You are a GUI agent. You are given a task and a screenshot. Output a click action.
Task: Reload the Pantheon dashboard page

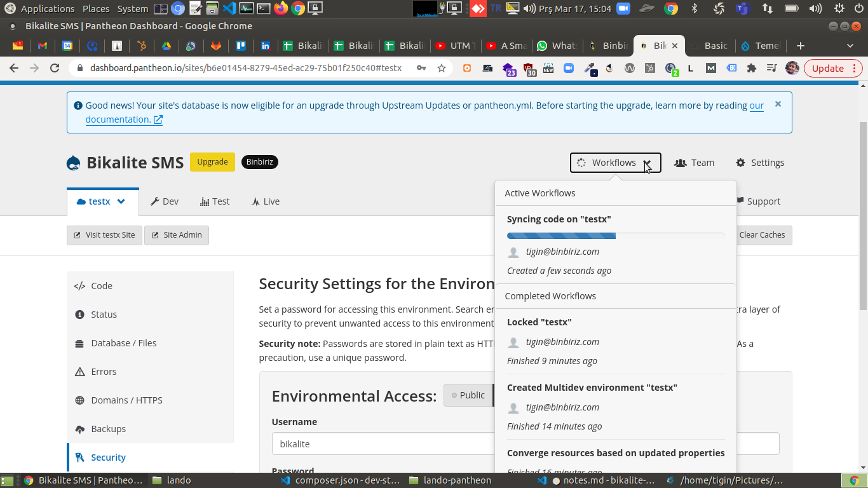(x=55, y=68)
